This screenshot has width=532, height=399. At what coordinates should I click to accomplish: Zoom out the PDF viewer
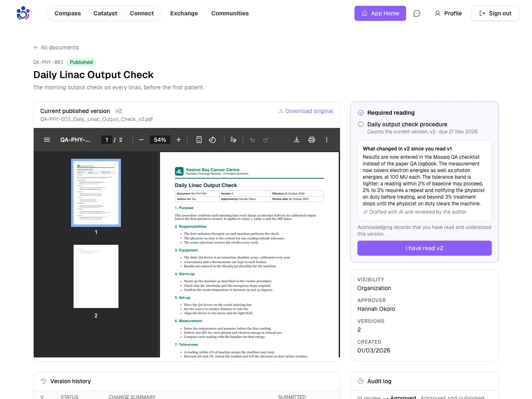coord(141,140)
